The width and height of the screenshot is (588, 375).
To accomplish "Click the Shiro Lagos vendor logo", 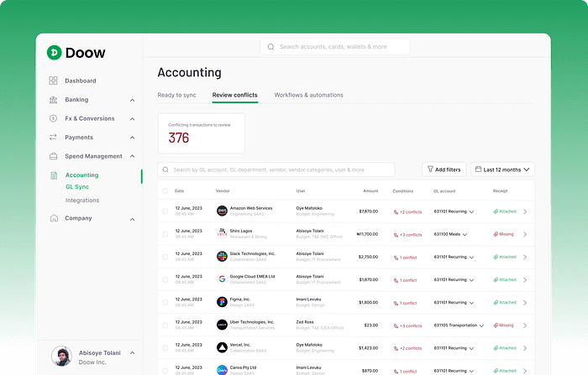I will tap(222, 234).
